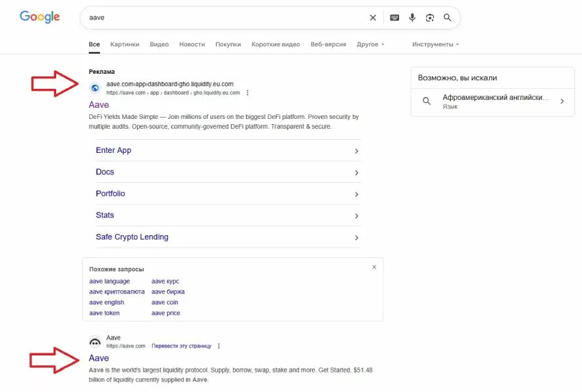Click the chevron on the Stats row
The height and width of the screenshot is (392, 582).
pyautogui.click(x=357, y=216)
